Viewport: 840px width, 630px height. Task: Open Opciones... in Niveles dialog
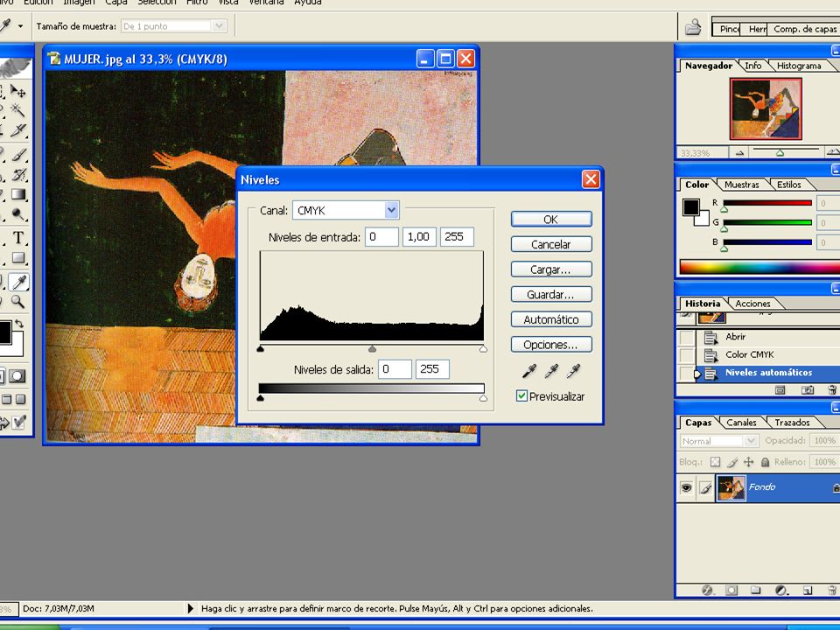(551, 345)
